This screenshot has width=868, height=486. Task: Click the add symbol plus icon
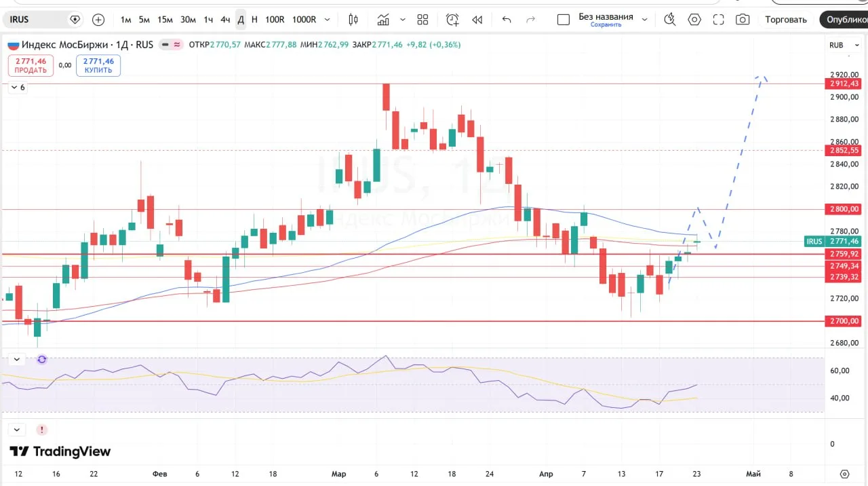[x=98, y=20]
